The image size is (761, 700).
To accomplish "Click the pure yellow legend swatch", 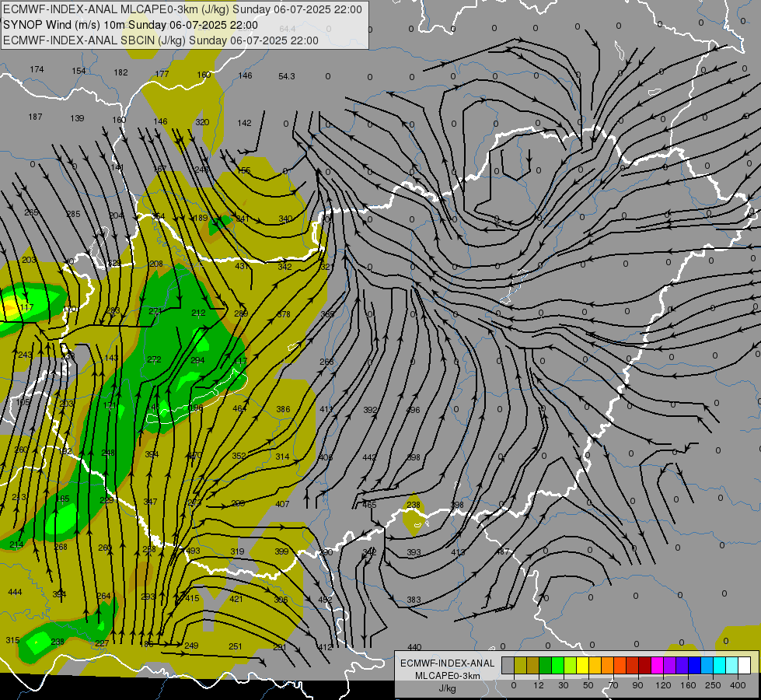I will pyautogui.click(x=583, y=665).
